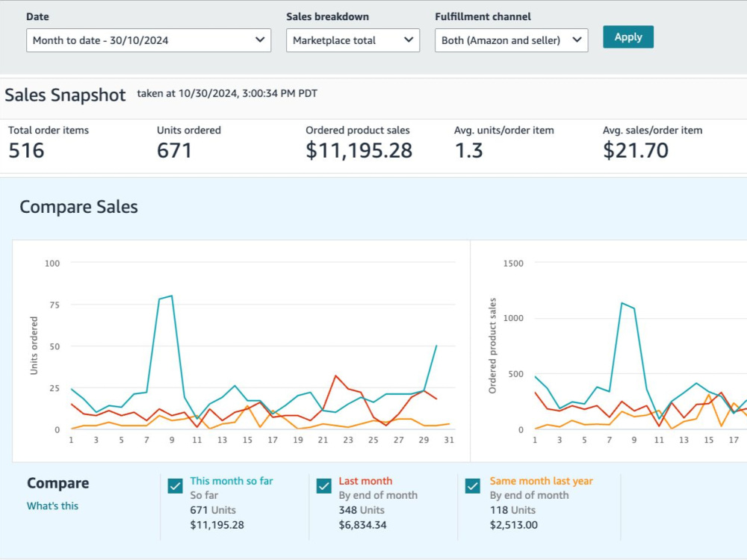
Task: Select the Ordered product sales figure $11,195.28
Action: [x=359, y=151]
